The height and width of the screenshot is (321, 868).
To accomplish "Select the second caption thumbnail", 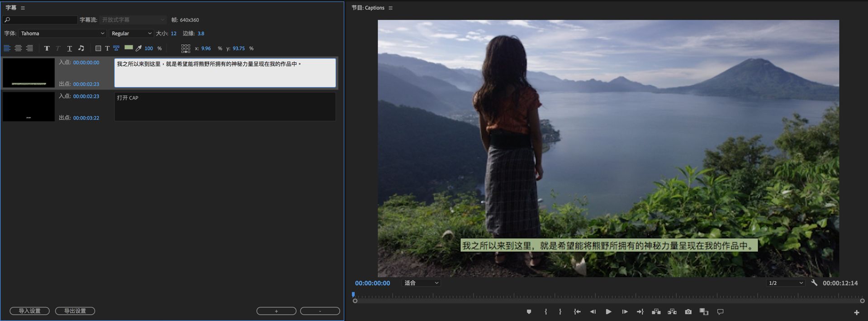I will [x=28, y=106].
